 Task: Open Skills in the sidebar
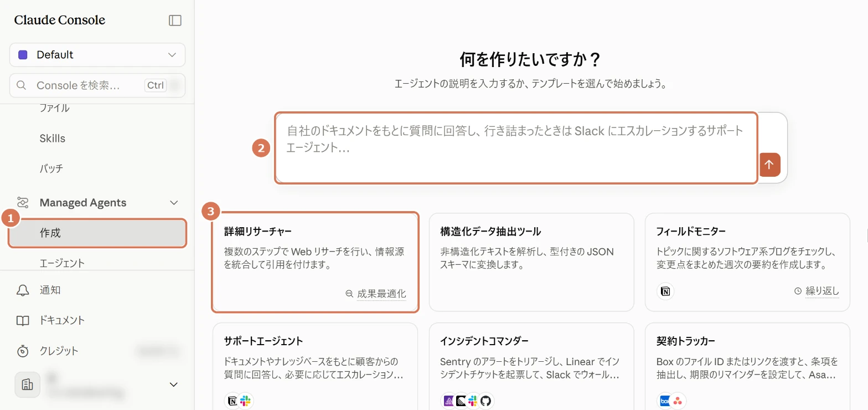click(53, 139)
